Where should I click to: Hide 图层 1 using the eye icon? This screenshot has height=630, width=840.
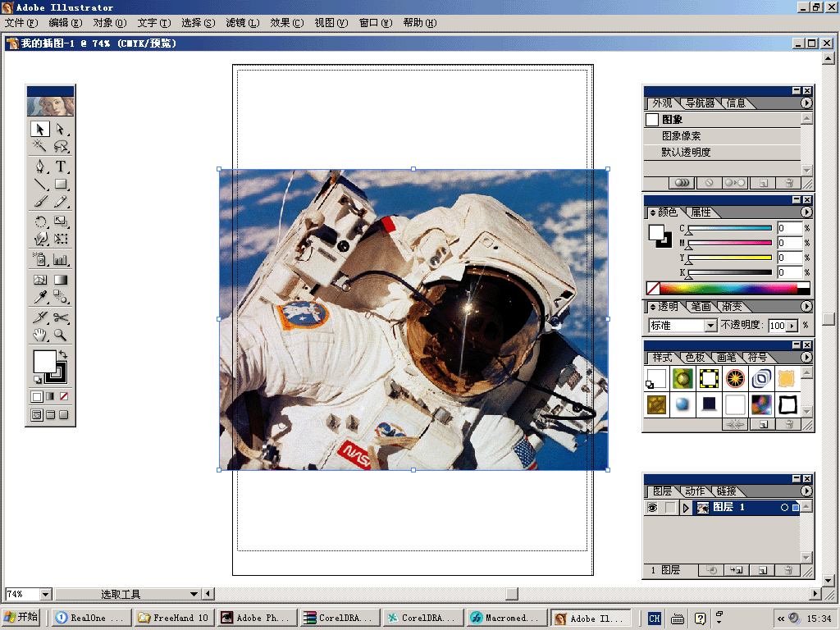pyautogui.click(x=652, y=507)
